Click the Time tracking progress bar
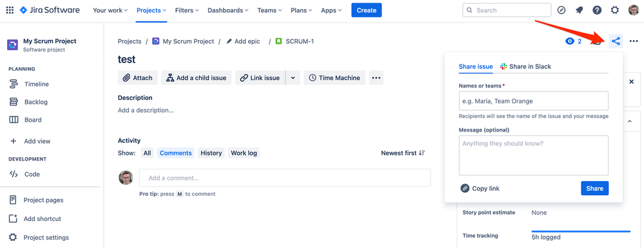The width and height of the screenshot is (644, 248). (x=581, y=232)
